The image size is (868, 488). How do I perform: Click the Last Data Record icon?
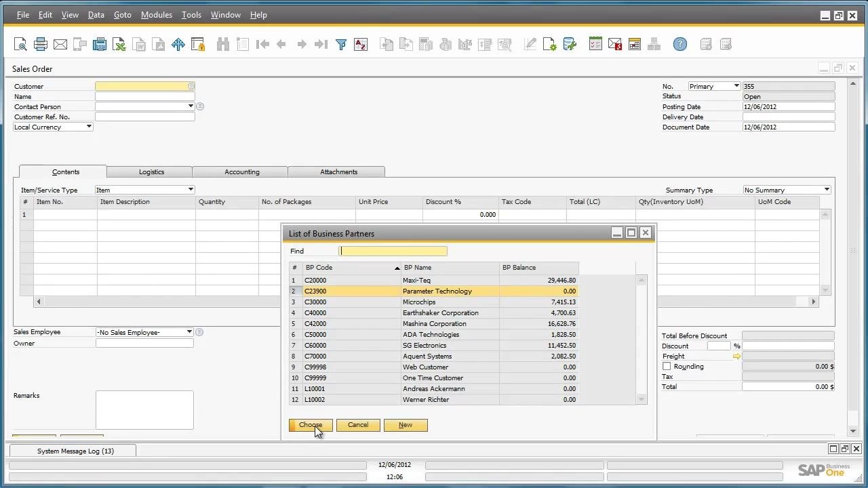click(321, 45)
